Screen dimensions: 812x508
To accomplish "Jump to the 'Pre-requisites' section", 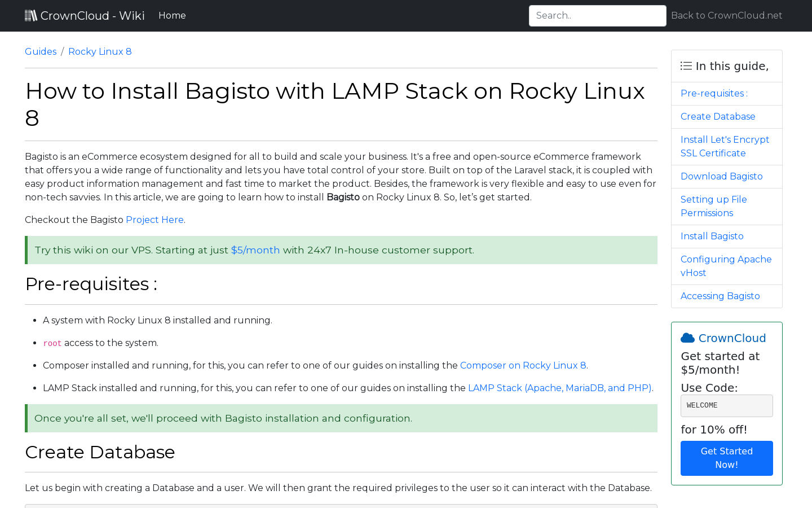I will coord(713,93).
